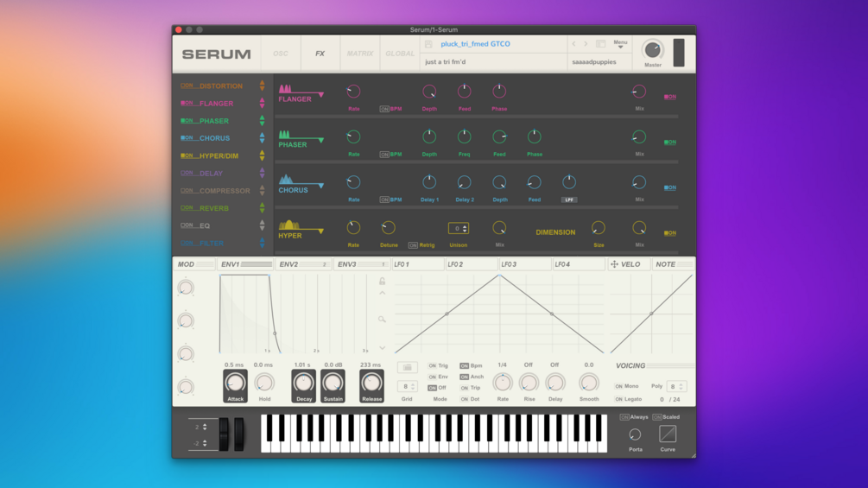Click reorder arrows next to DISTORTION
Viewport: 868px width, 488px height.
263,86
